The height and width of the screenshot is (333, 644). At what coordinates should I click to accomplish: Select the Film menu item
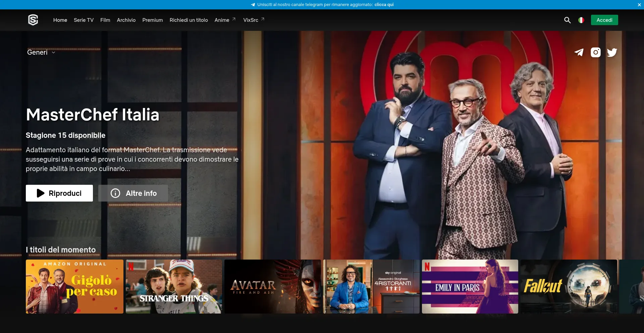[x=105, y=20]
